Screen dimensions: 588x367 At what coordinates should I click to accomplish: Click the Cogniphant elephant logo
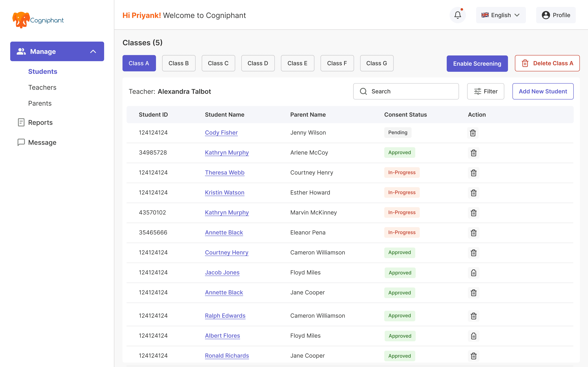click(21, 20)
